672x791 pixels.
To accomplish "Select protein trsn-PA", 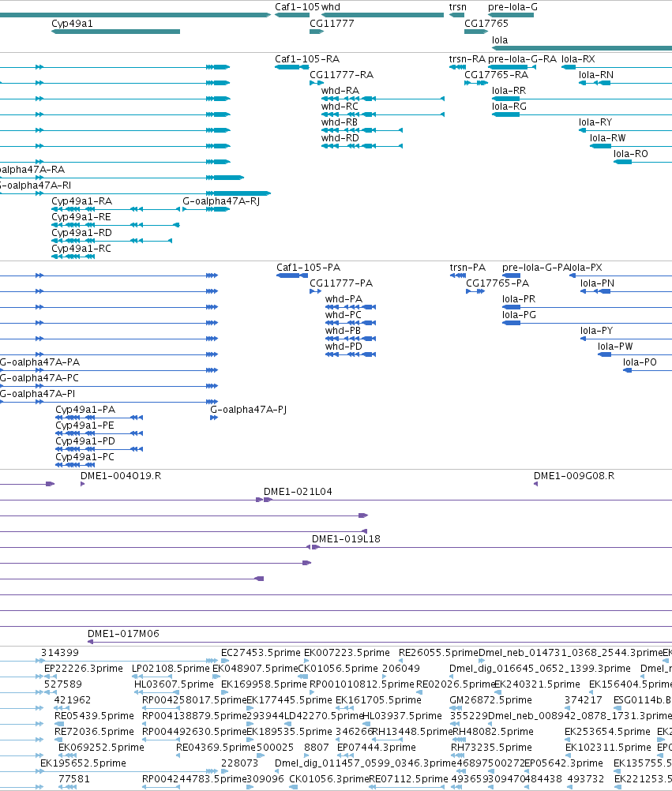I will [458, 276].
